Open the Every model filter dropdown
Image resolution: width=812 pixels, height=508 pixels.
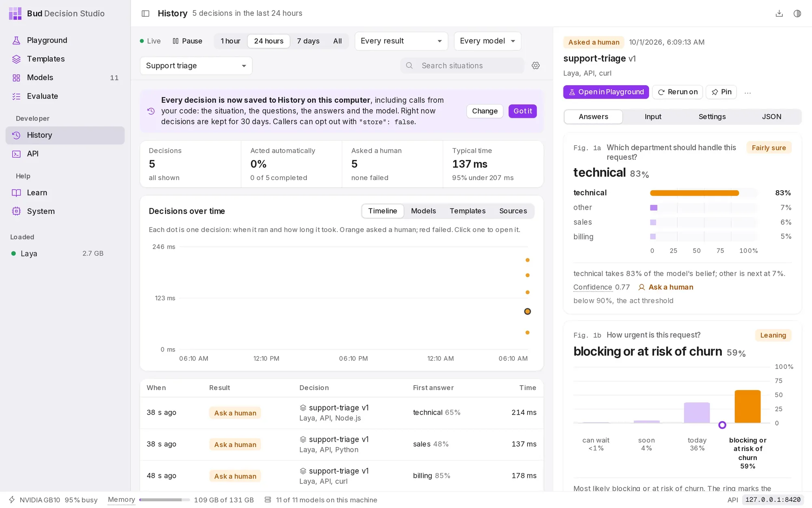(487, 41)
